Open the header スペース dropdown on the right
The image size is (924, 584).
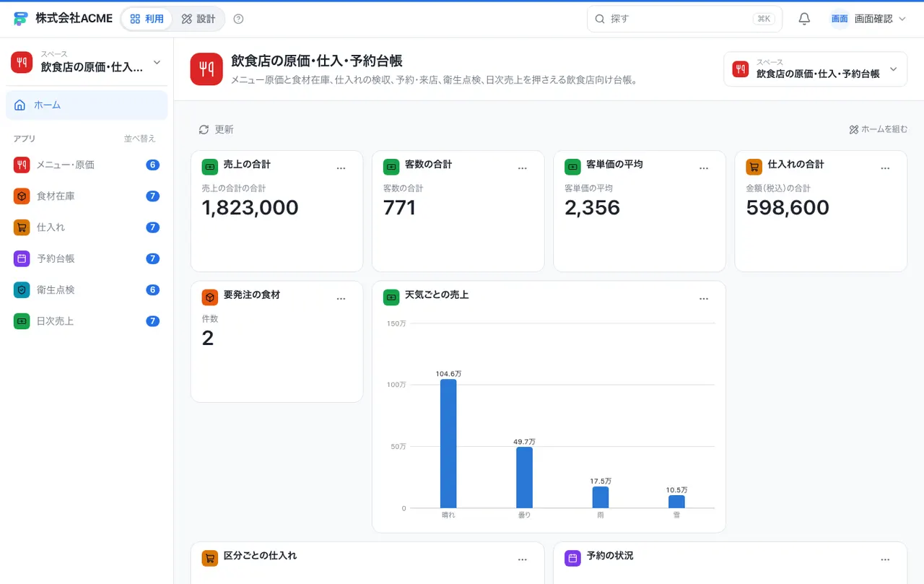click(815, 69)
